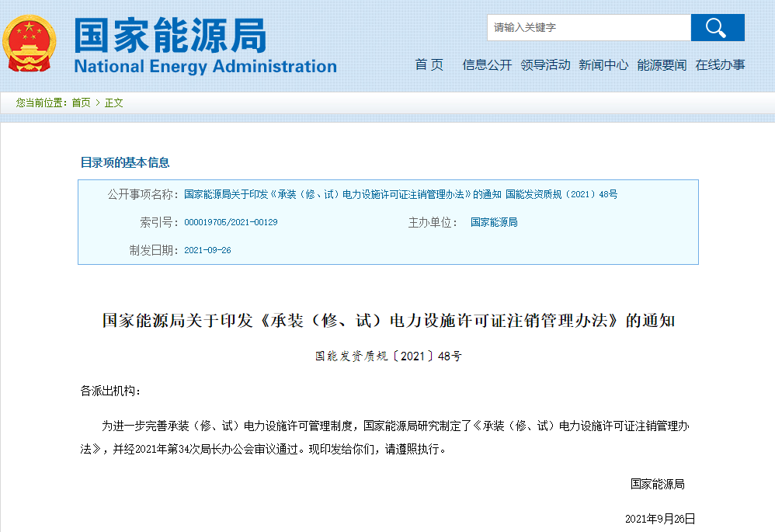The width and height of the screenshot is (775, 532).
Task: Click the National Energy Administration English title
Action: [206, 66]
